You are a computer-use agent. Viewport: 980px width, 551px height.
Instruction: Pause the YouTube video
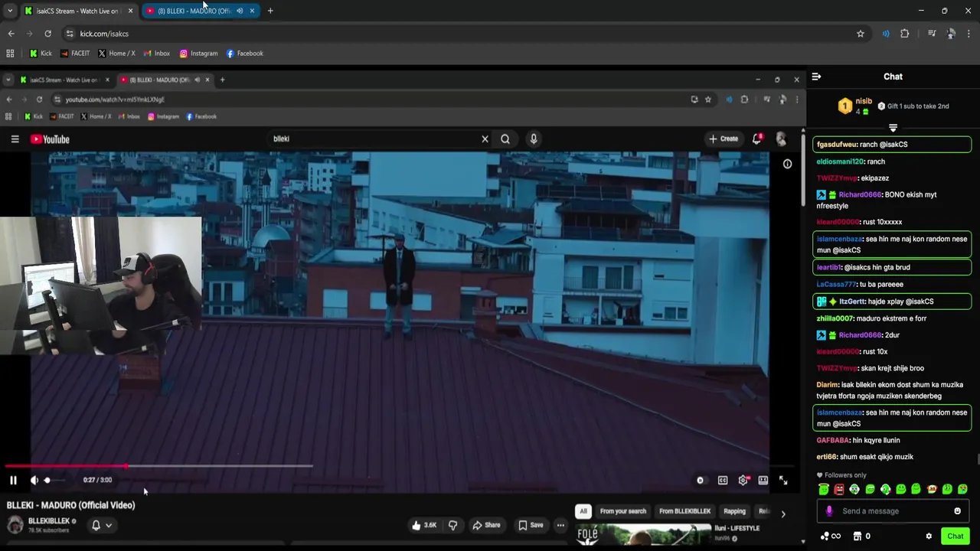click(x=13, y=481)
